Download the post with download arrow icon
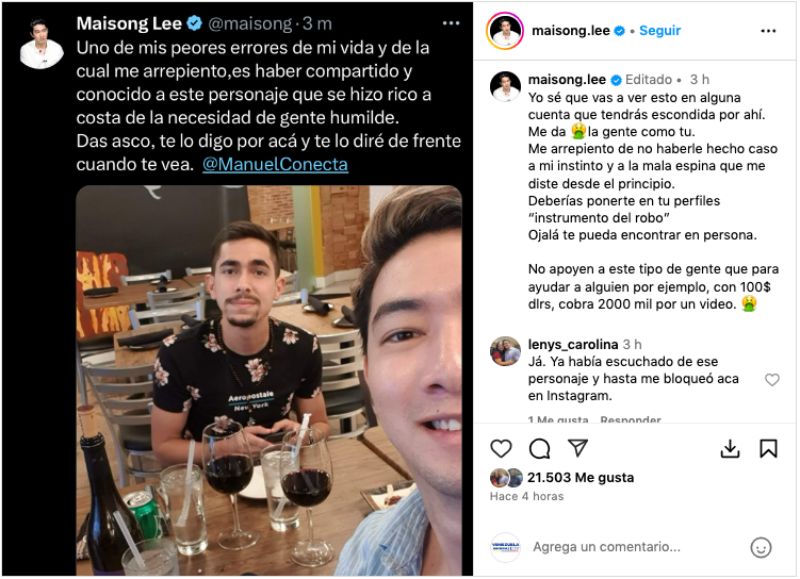 (x=730, y=448)
